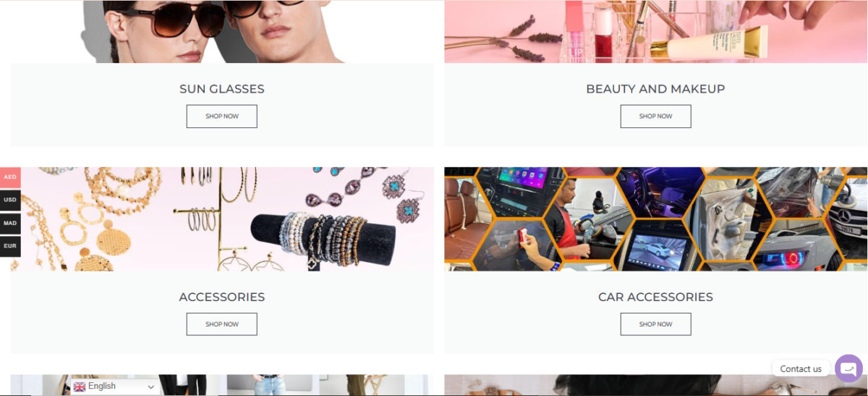This screenshot has width=868, height=396.
Task: Click Shop Now under Beauty and Makeup
Action: pos(655,117)
